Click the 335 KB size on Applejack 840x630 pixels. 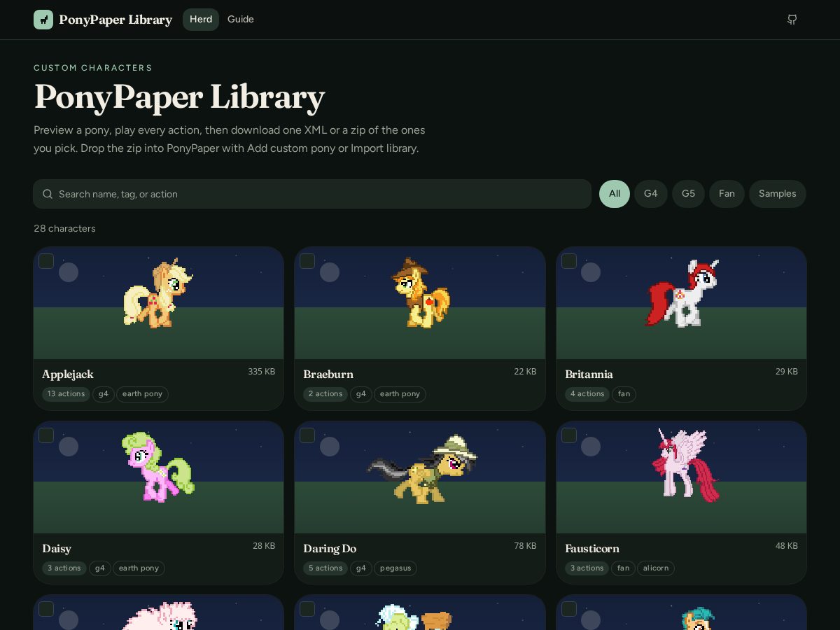261,372
